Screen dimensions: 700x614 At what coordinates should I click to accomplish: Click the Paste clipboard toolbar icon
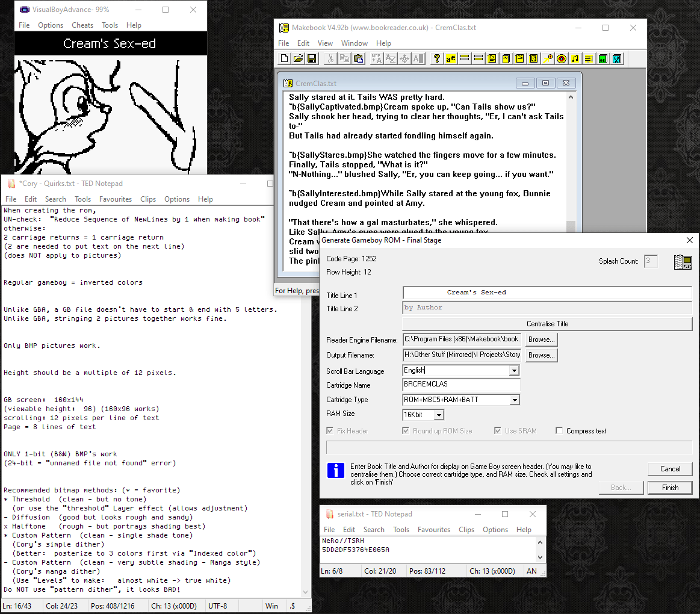(358, 58)
